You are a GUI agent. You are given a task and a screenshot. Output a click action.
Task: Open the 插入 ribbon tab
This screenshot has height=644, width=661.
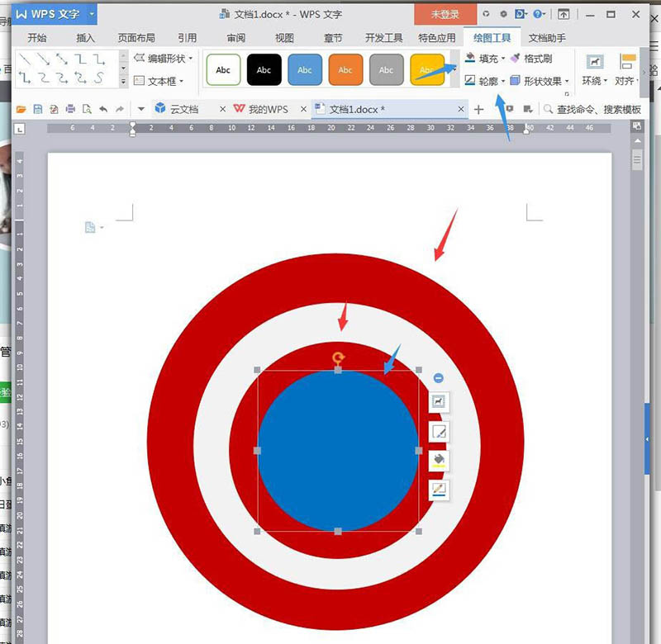click(86, 38)
